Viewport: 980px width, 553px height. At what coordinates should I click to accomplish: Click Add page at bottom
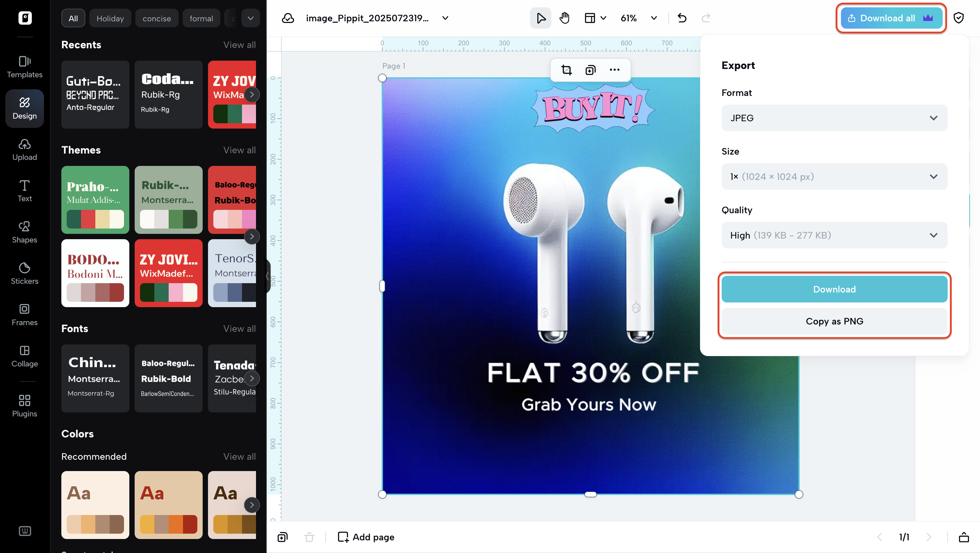366,537
